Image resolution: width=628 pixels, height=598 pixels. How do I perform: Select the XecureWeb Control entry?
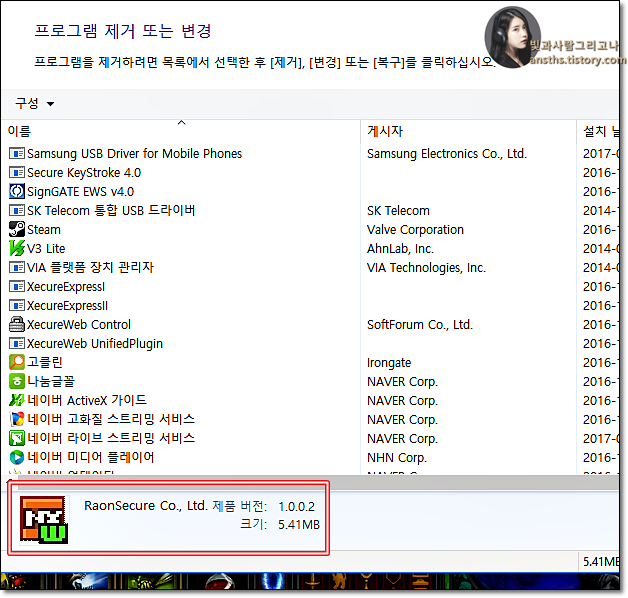click(79, 324)
